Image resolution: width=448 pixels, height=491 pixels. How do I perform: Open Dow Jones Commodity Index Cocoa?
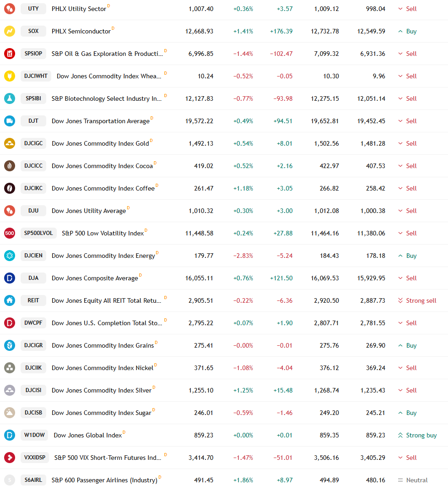click(103, 166)
